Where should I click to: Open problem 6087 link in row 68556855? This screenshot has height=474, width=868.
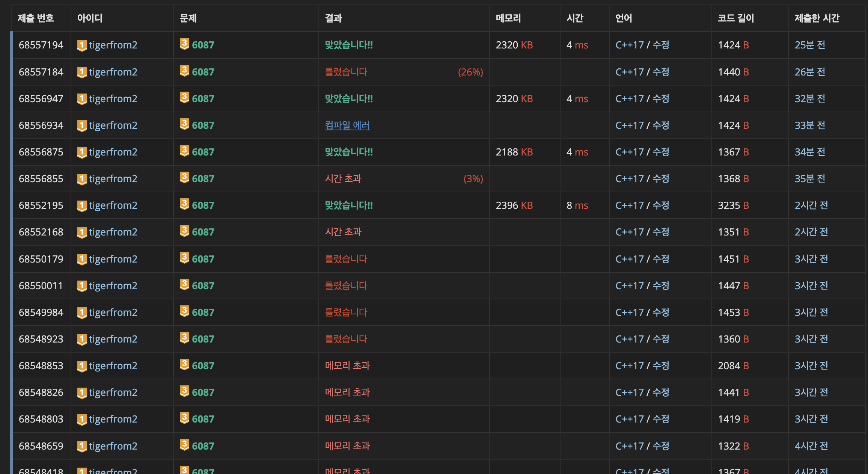(x=203, y=179)
